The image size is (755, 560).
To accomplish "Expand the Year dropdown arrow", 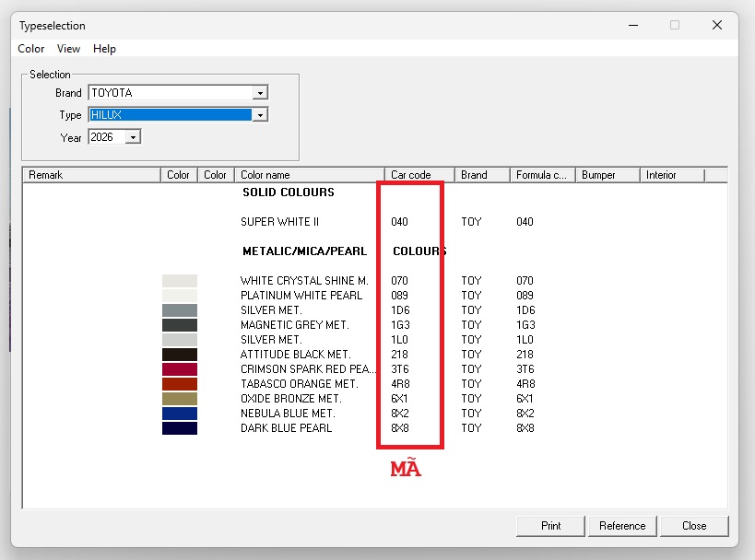I will [133, 137].
